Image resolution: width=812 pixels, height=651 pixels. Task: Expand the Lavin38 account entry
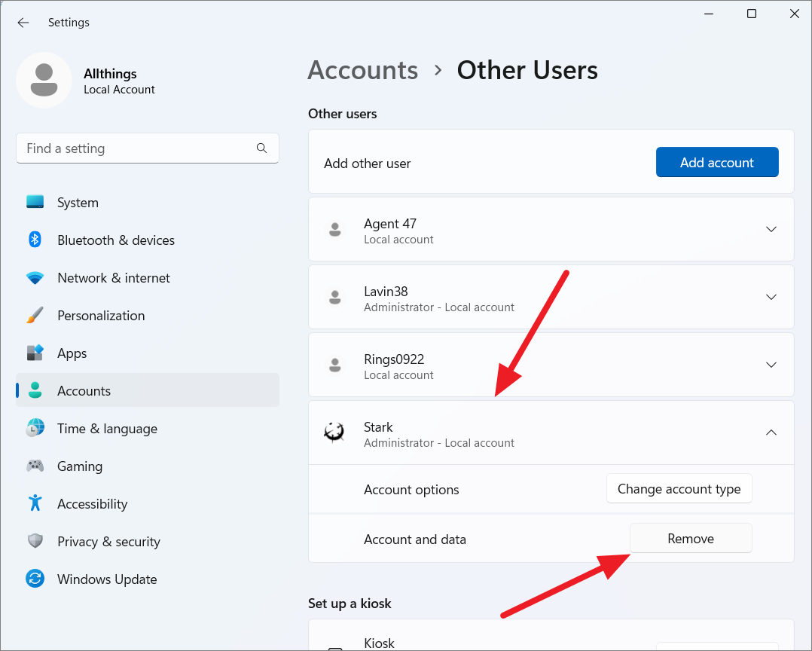(x=771, y=297)
